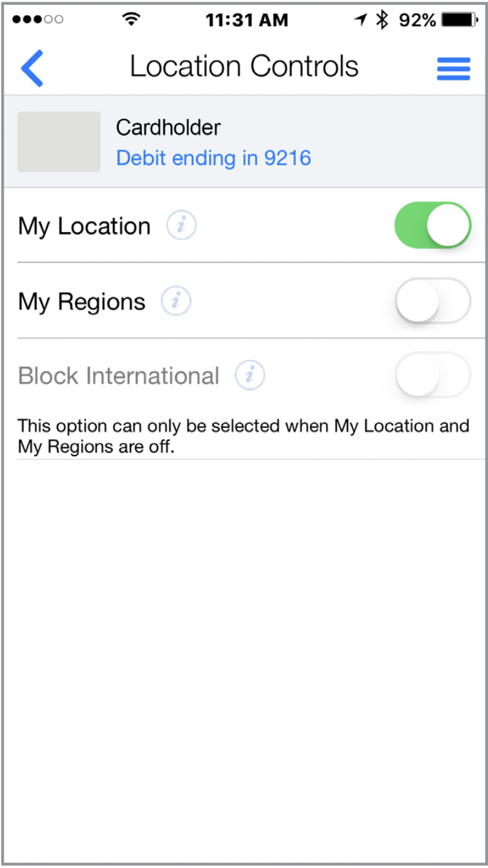Toggle the Block International switch
The width and height of the screenshot is (488, 868).
coord(432,375)
